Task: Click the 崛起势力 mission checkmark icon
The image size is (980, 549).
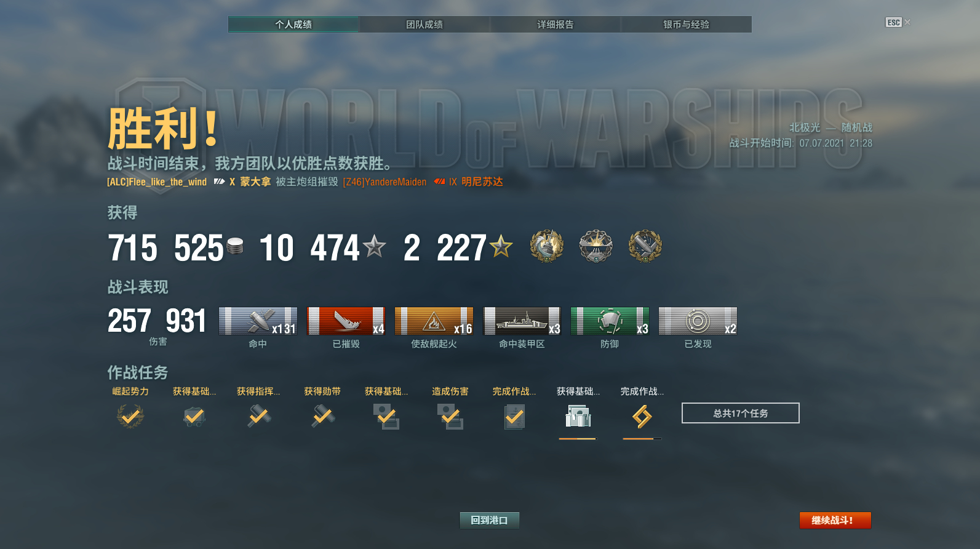Action: point(130,417)
